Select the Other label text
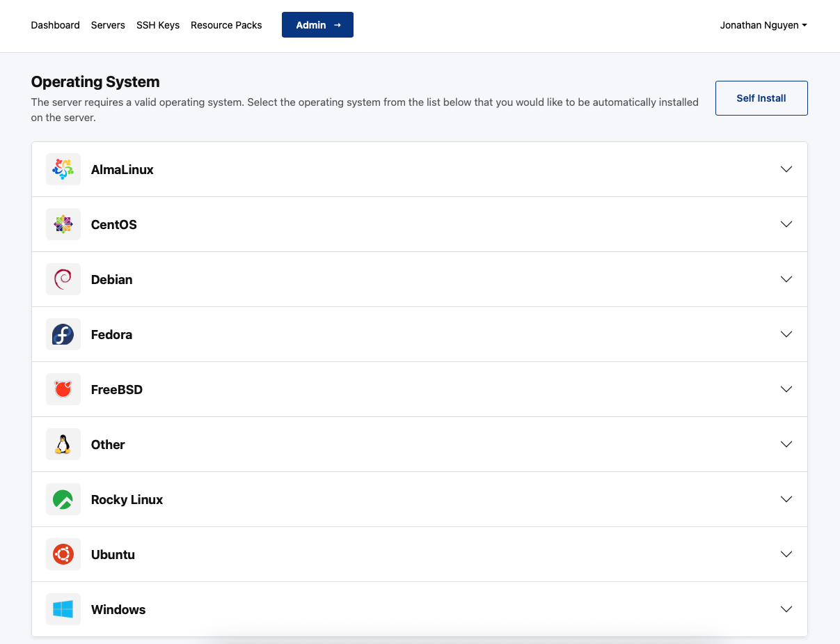Screen dimensions: 840x644 pyautogui.click(x=108, y=444)
